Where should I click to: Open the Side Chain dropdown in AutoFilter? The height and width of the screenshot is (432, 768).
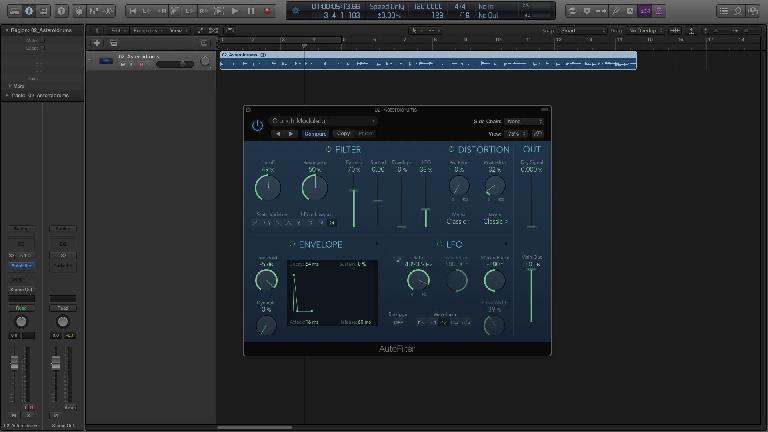(525, 121)
